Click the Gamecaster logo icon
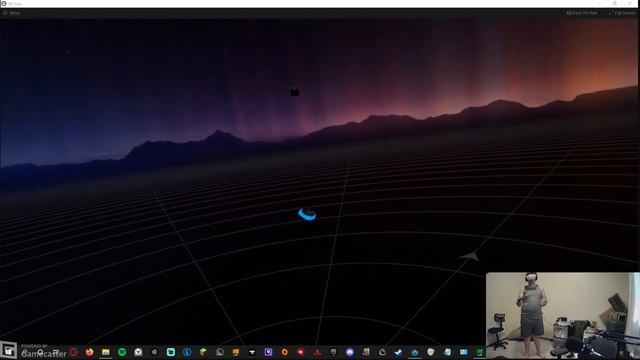The width and height of the screenshot is (640, 360). pos(9,350)
